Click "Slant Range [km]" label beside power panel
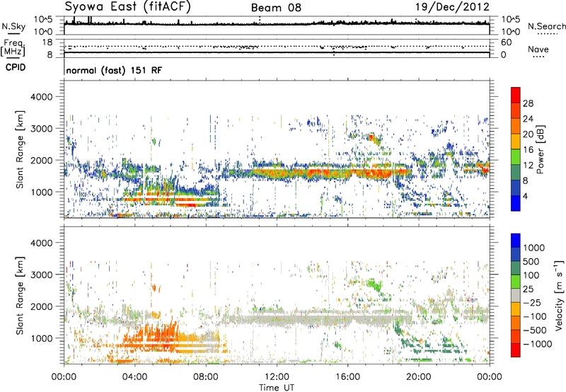Image resolution: width=566 pixels, height=392 pixels. coord(20,149)
